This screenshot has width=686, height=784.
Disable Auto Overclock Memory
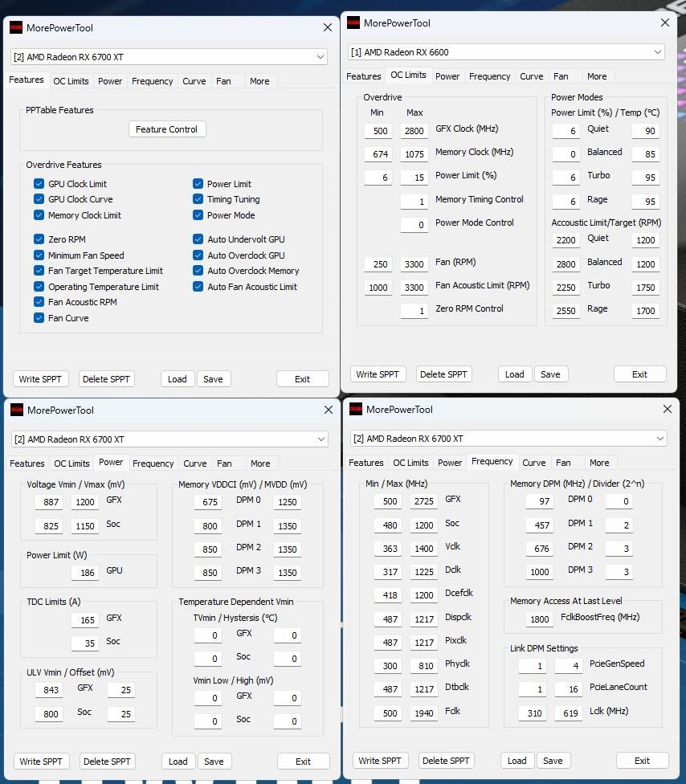click(198, 271)
